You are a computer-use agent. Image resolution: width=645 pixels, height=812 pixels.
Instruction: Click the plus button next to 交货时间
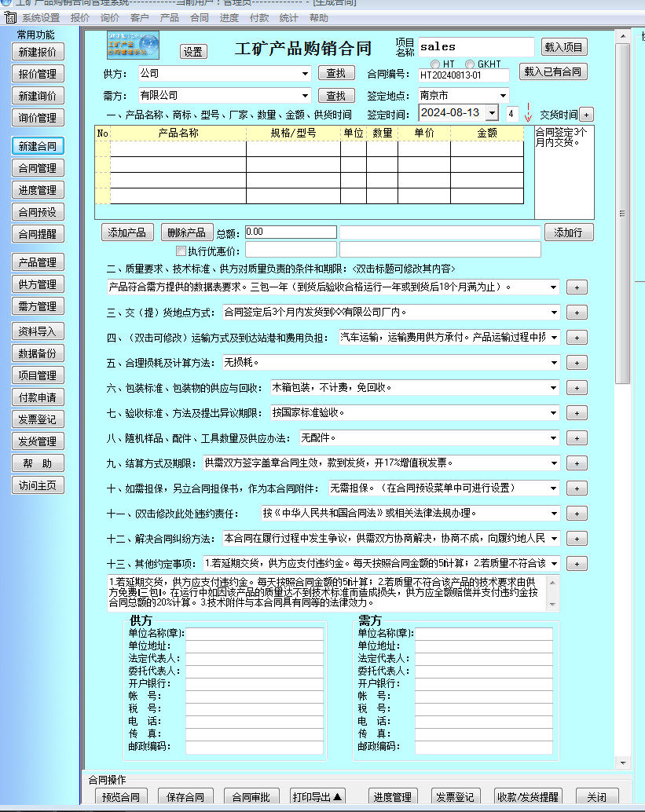pyautogui.click(x=586, y=115)
